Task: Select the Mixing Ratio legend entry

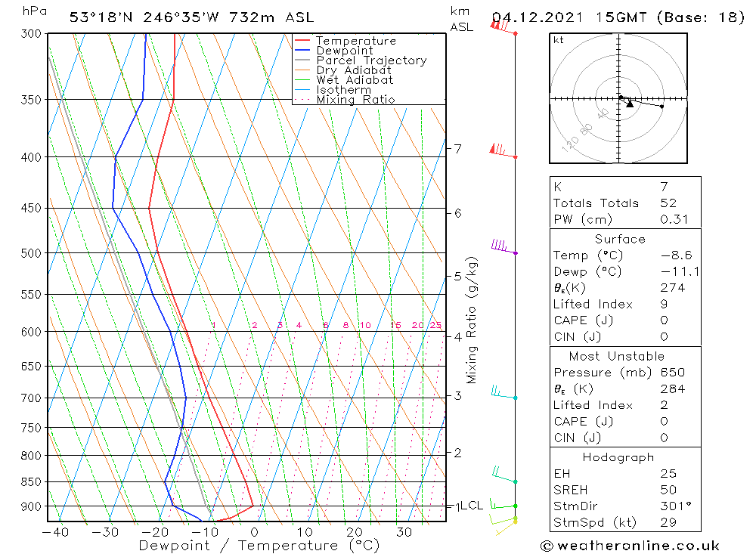Action: tap(355, 100)
